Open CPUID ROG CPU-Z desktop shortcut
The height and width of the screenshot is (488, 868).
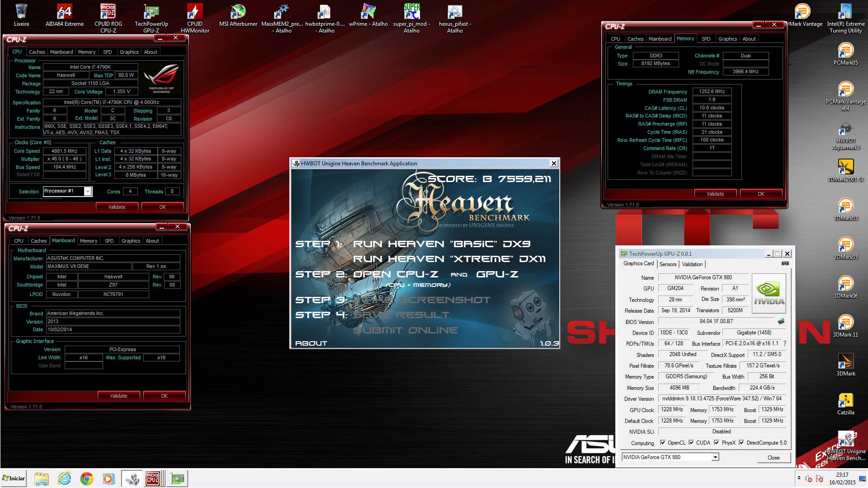point(108,18)
